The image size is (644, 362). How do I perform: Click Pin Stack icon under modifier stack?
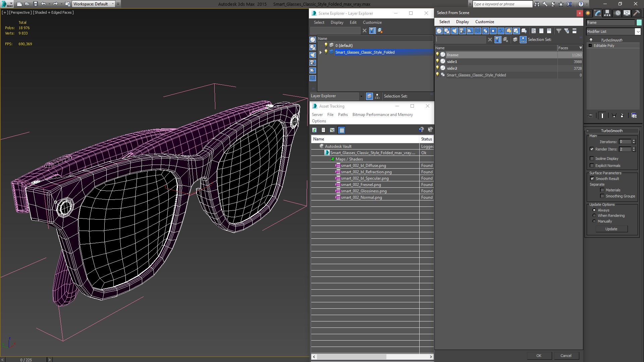click(x=591, y=116)
